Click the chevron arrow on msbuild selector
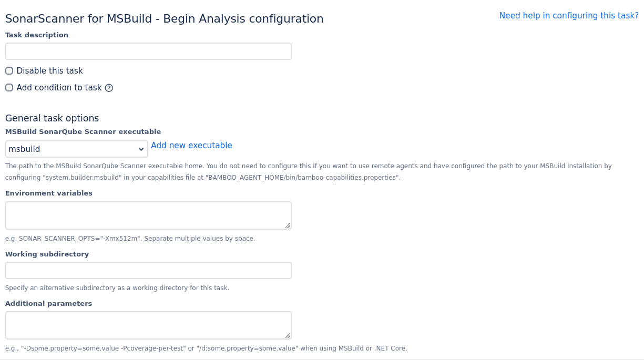 point(141,149)
